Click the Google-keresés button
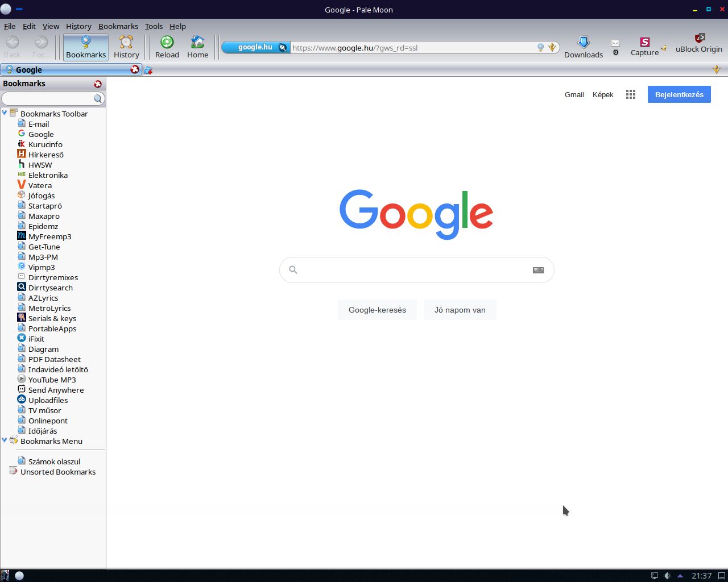 (x=377, y=310)
